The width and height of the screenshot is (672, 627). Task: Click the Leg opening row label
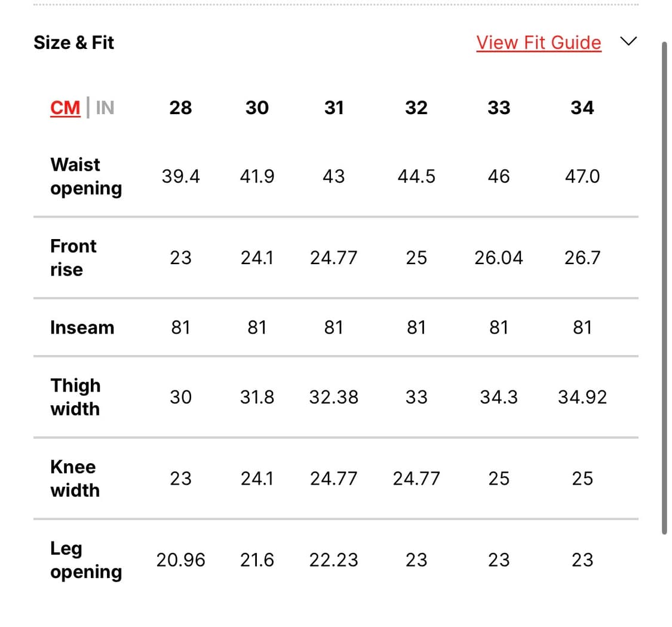tap(85, 560)
